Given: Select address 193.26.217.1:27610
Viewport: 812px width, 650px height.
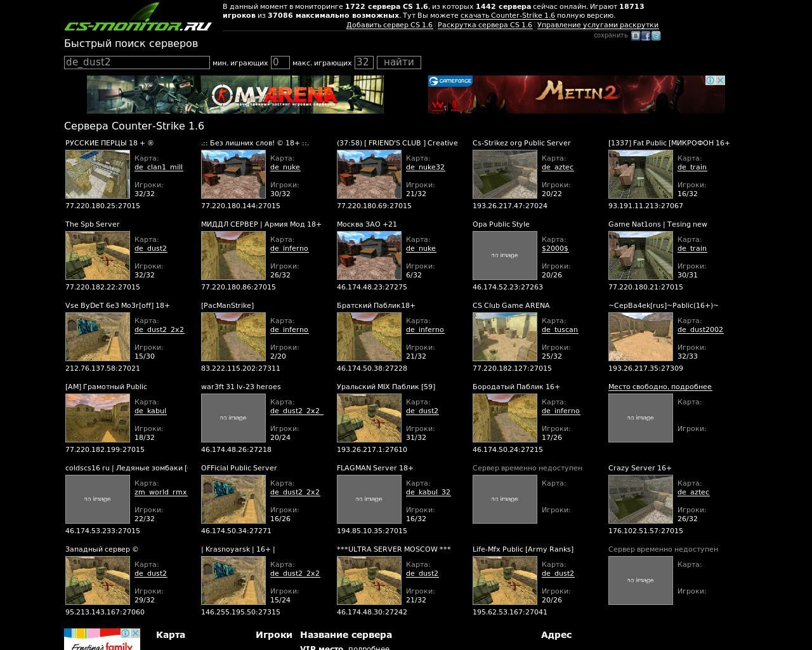Looking at the screenshot, I should tap(372, 449).
